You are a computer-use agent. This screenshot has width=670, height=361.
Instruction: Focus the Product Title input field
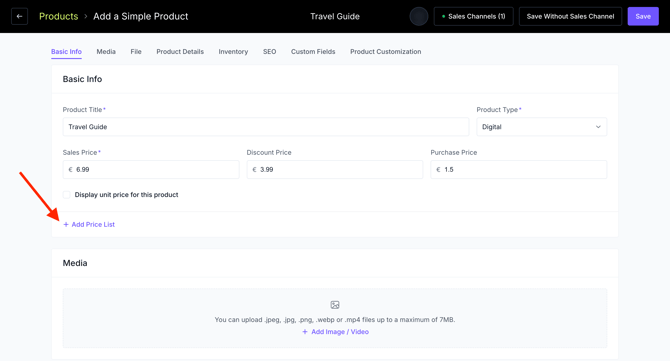[x=266, y=127]
